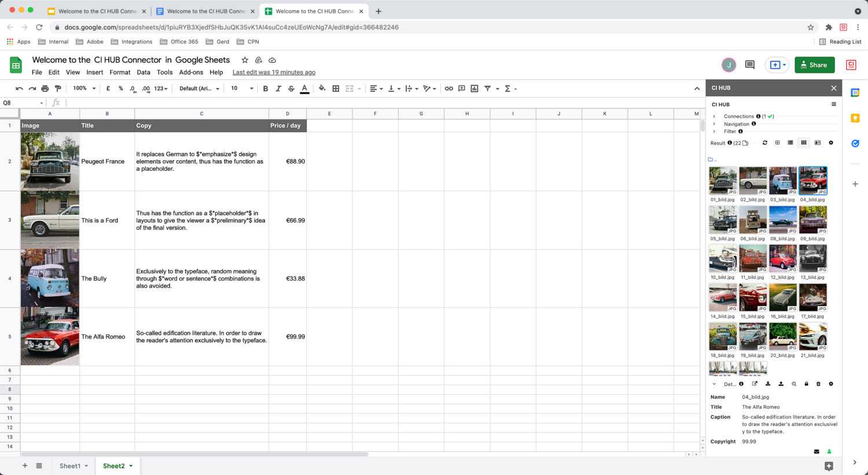868x475 pixels.
Task: Toggle italic text formatting
Action: tap(278, 89)
